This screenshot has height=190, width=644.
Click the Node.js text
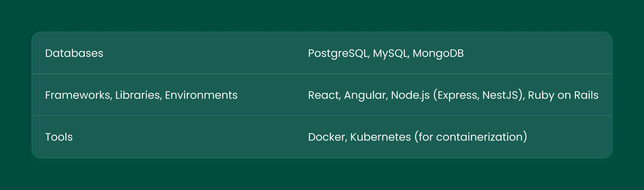tap(410, 95)
